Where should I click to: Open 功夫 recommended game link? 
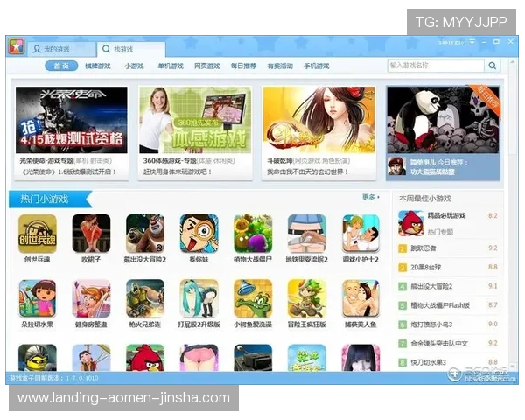tap(432, 171)
